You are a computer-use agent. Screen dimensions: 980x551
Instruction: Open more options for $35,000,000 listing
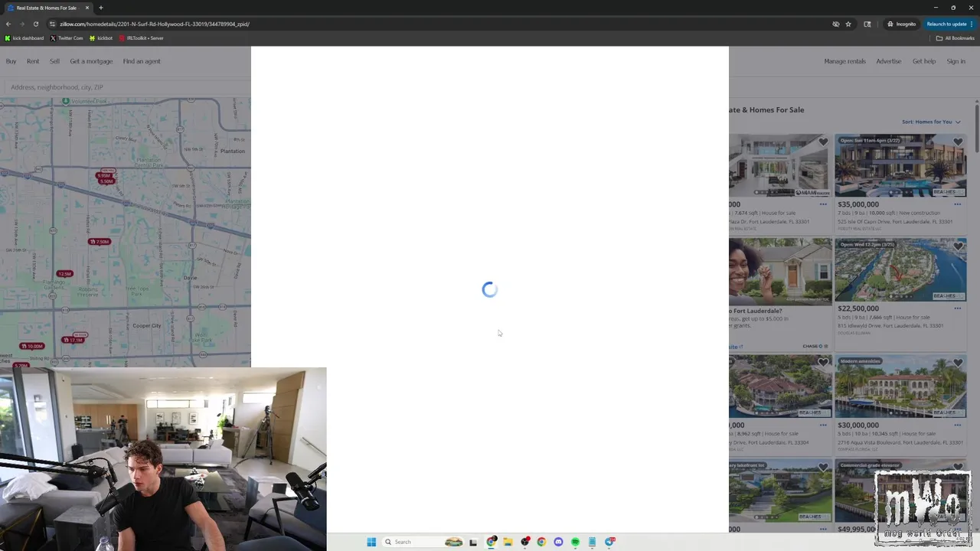957,204
